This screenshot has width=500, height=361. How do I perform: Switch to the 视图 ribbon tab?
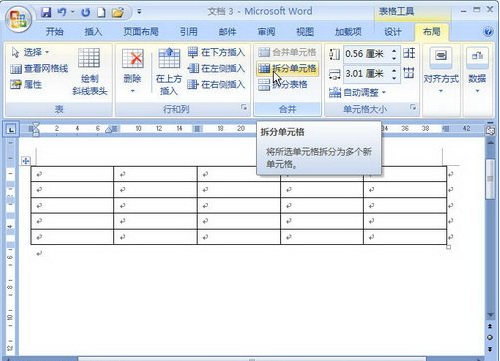pyautogui.click(x=305, y=32)
